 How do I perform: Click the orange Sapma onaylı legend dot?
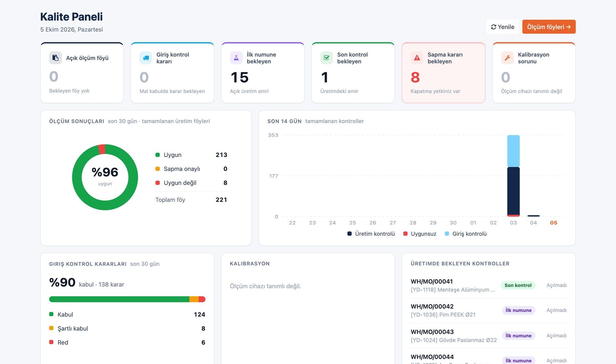coord(157,169)
